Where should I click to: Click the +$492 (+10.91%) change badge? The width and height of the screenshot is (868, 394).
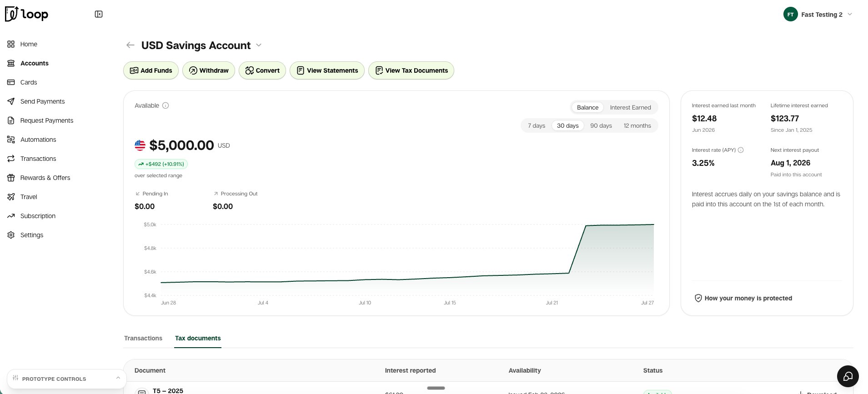[x=161, y=164]
